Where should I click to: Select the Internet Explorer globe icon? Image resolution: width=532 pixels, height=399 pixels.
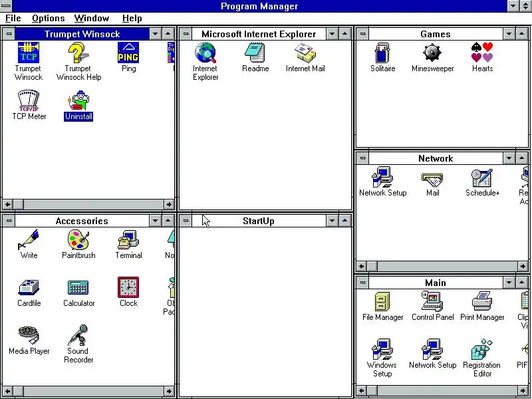(205, 53)
